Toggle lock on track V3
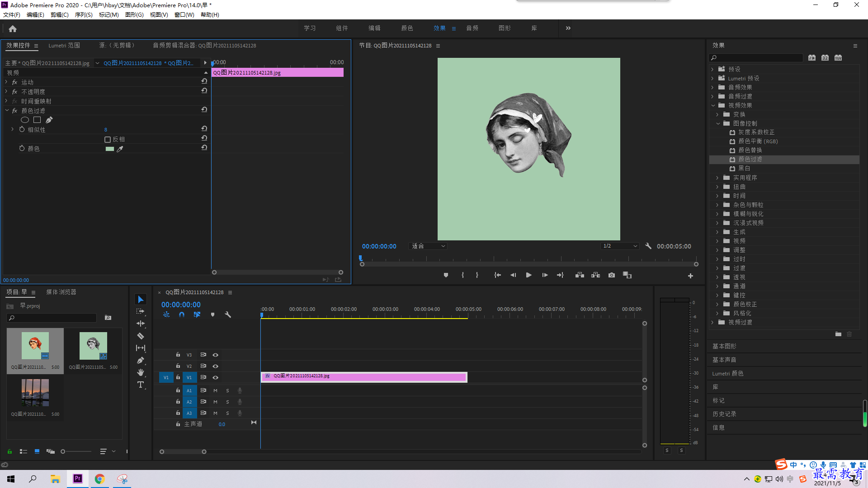Image resolution: width=868 pixels, height=488 pixels. (178, 355)
